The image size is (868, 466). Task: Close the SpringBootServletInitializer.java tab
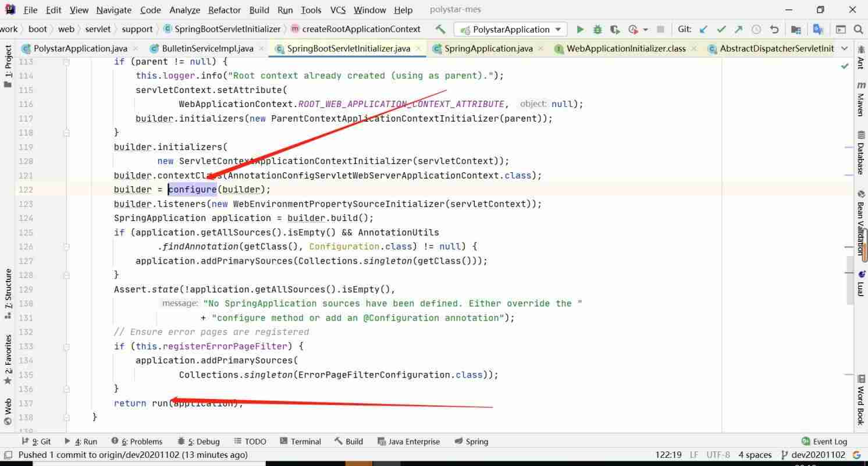[x=418, y=48]
